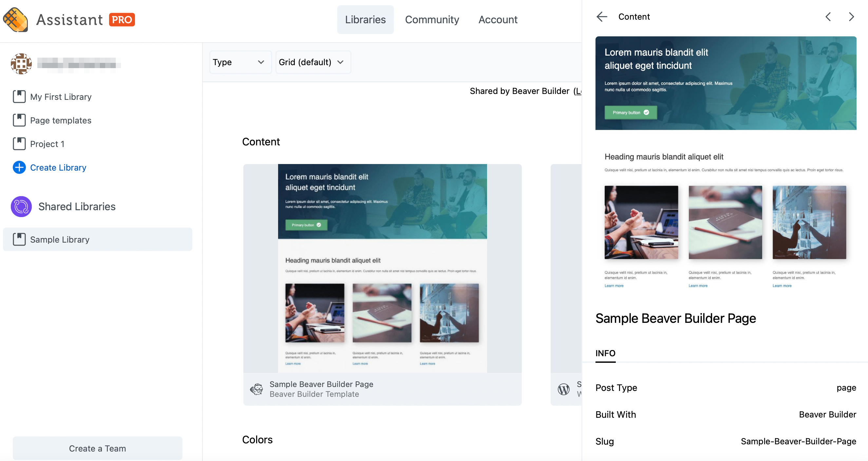Viewport: 868px width, 461px height.
Task: Select the INFO tab in detail panel
Action: click(605, 353)
